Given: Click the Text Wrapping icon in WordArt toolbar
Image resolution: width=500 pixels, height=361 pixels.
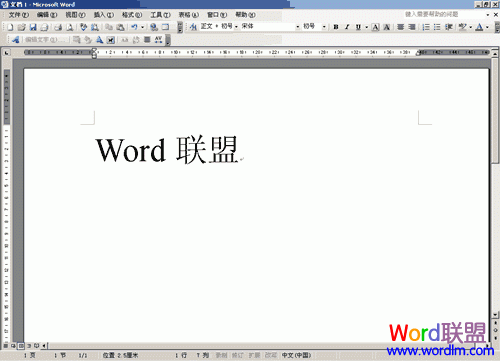Looking at the screenshot, I should 111,40.
